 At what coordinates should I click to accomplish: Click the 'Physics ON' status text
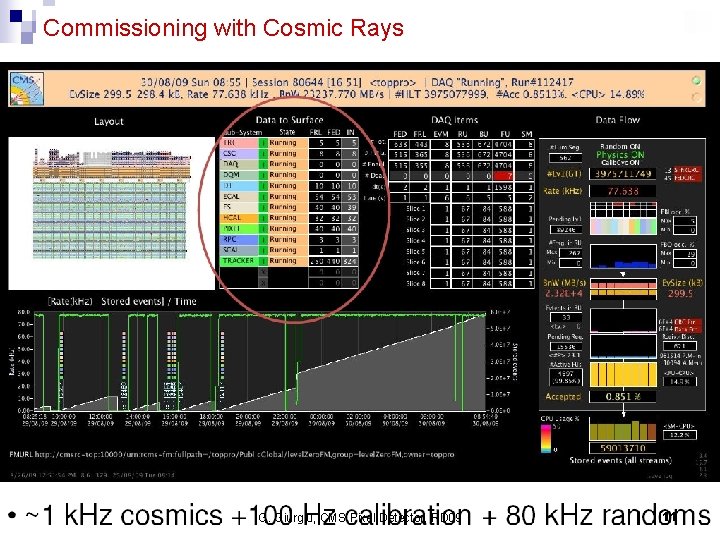click(620, 155)
